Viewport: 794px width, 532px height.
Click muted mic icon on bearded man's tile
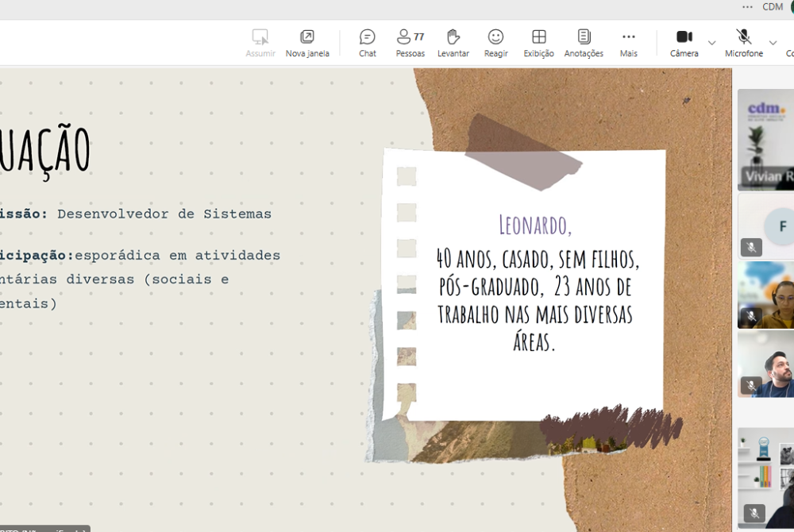tap(751, 386)
